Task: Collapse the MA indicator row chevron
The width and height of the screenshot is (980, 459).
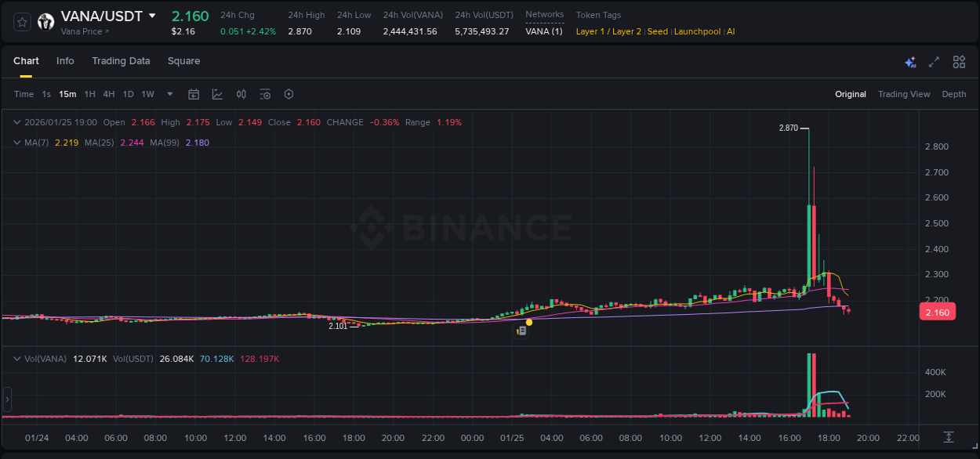Action: (x=16, y=143)
